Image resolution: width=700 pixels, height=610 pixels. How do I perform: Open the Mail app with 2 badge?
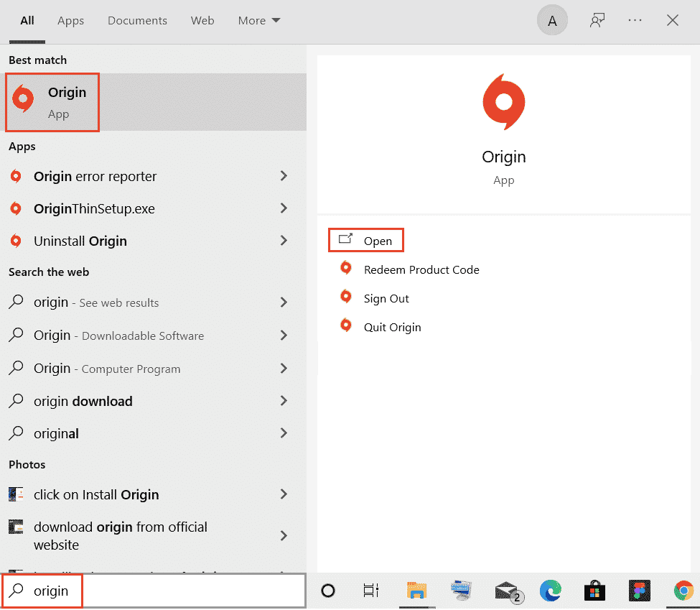click(508, 591)
